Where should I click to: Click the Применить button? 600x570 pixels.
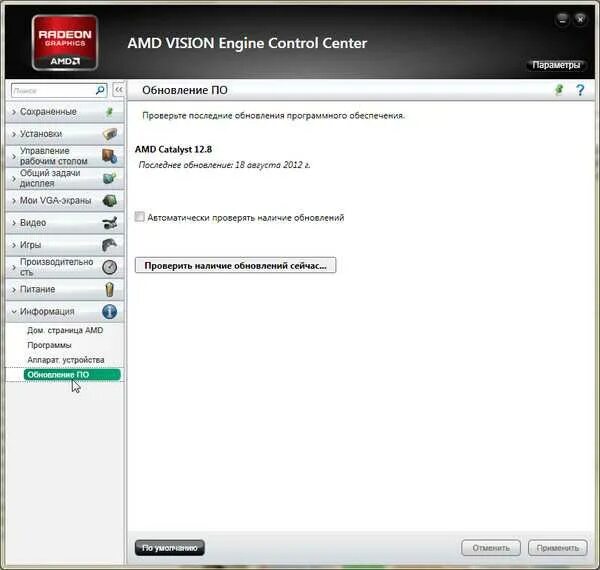[x=558, y=548]
